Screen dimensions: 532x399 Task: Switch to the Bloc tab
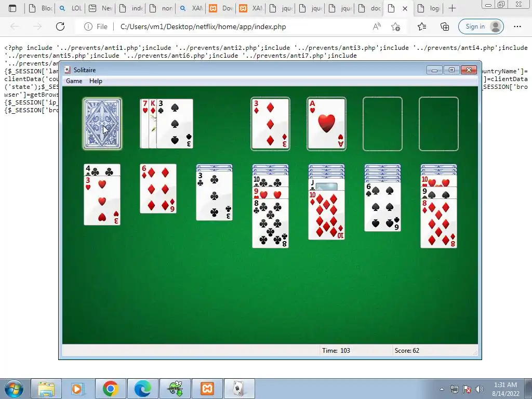tap(40, 8)
